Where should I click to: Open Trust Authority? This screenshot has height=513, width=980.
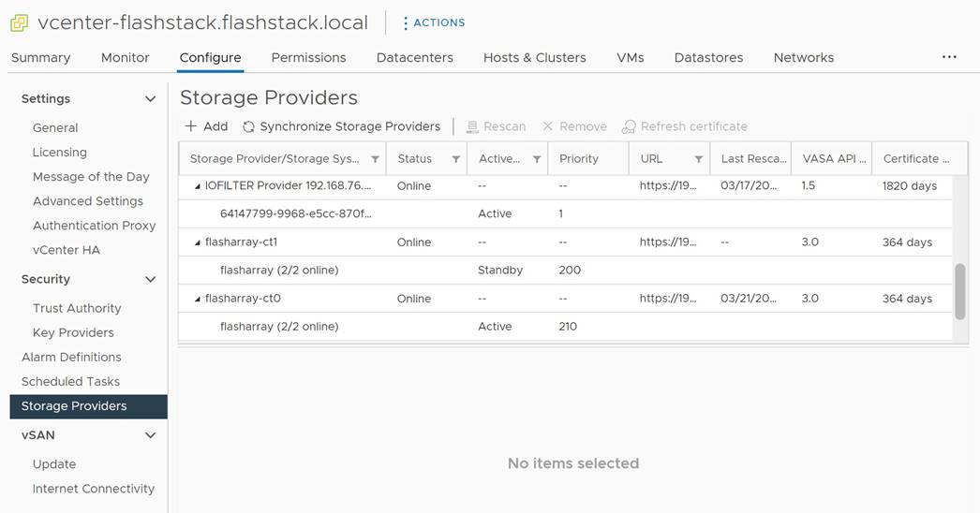(76, 308)
